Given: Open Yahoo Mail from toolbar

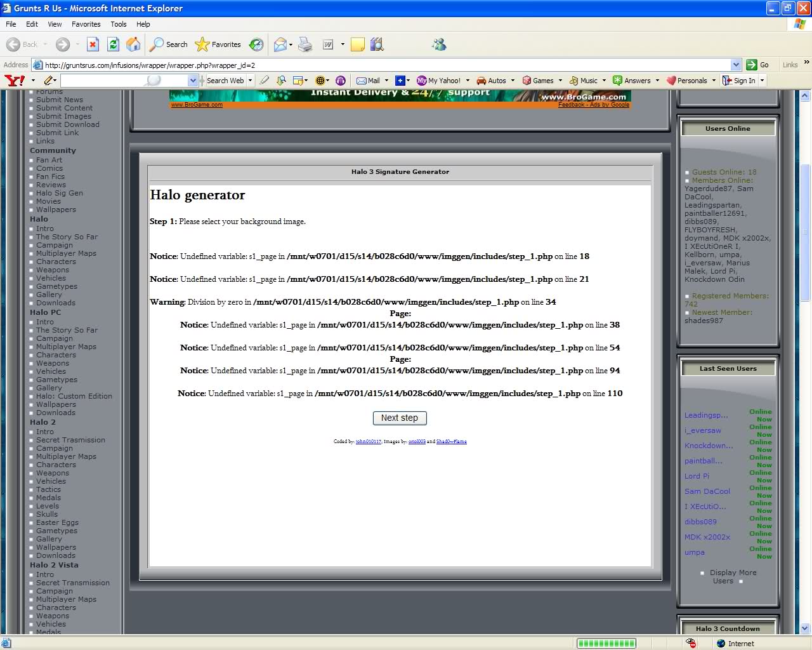Looking at the screenshot, I should click(x=368, y=81).
